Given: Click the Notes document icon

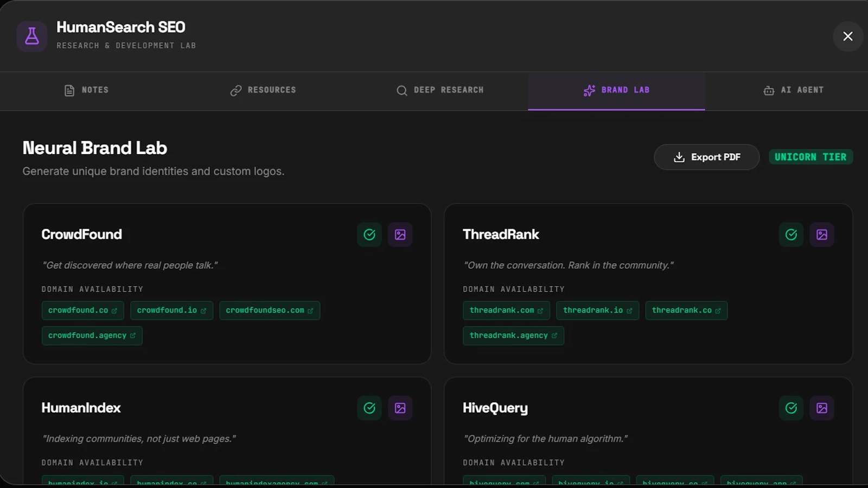Looking at the screenshot, I should click(x=69, y=91).
